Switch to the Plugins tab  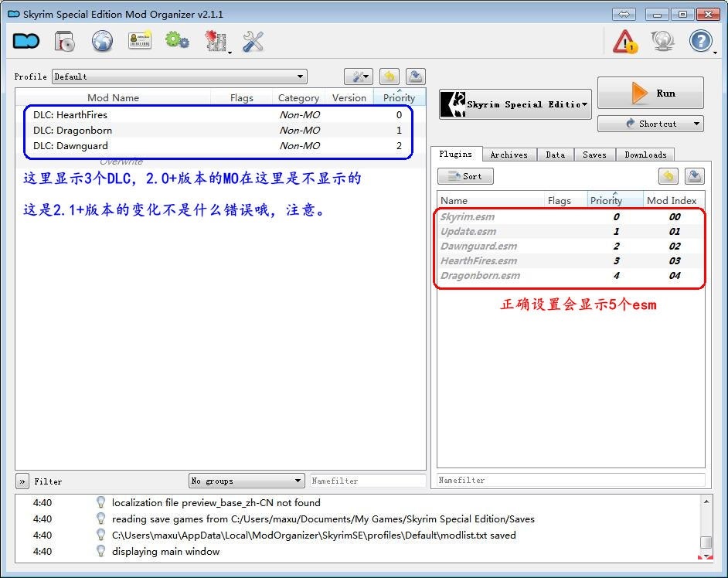point(456,154)
